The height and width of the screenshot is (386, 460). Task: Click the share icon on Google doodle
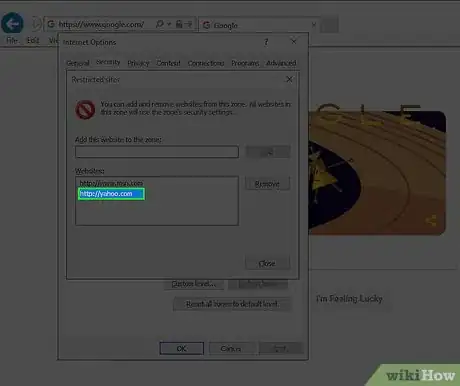coord(431,220)
